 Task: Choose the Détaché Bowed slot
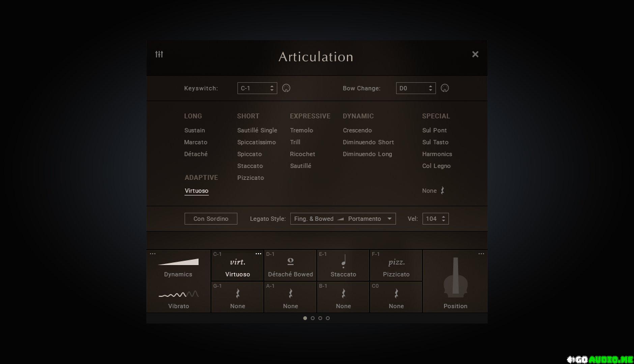290,266
